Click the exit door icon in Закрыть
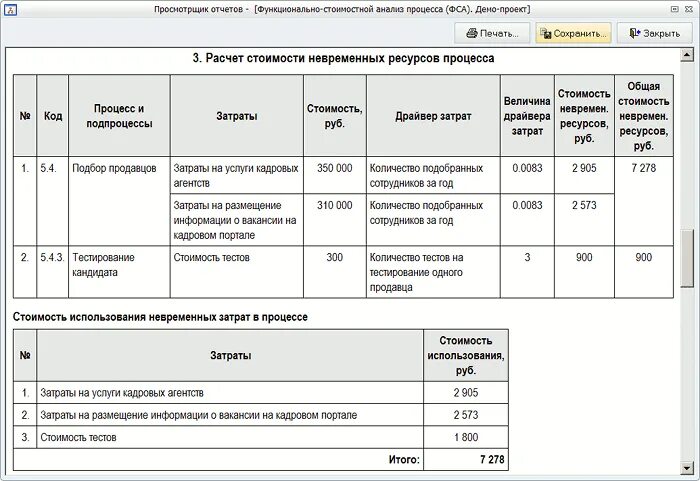This screenshot has height=481, width=700. [635, 33]
